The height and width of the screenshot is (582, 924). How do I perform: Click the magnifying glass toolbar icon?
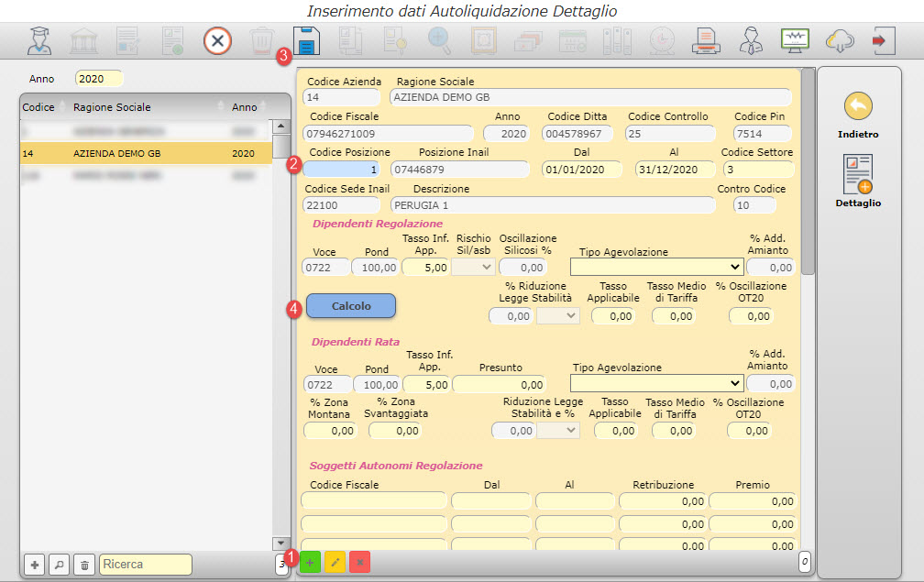[439, 40]
